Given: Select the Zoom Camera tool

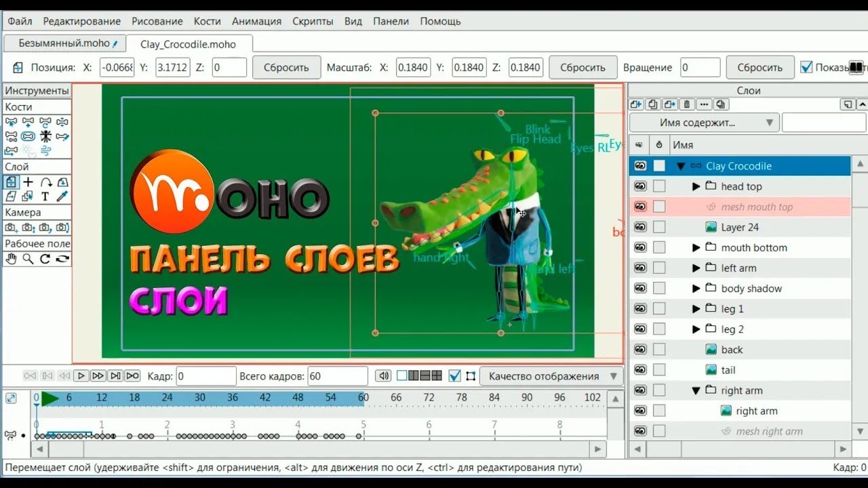Looking at the screenshot, I should (x=28, y=228).
